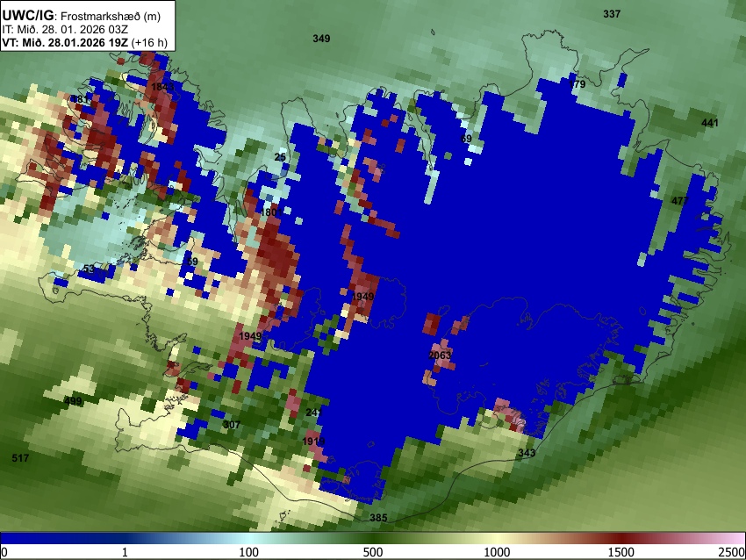The image size is (746, 560).
Task: Select the IT: Mið. 28. 01. 2026 03Z line
Action: [65, 30]
